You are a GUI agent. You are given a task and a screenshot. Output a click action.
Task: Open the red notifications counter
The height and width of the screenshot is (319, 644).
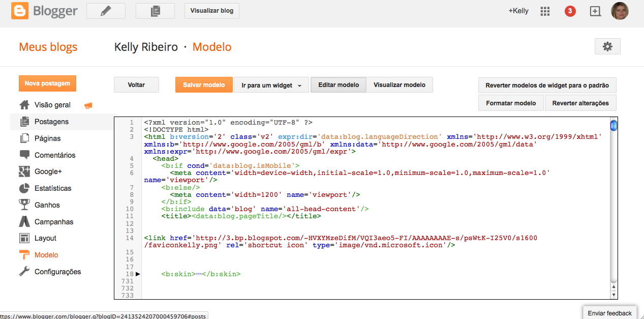(570, 11)
